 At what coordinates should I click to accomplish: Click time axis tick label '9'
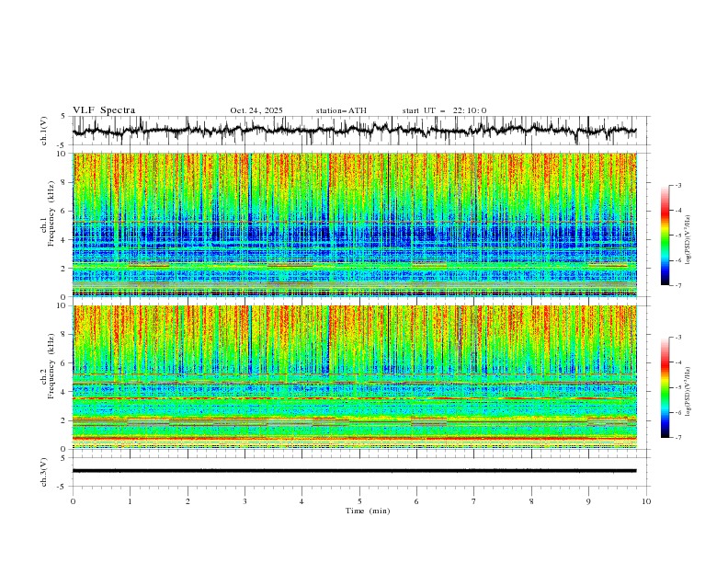click(x=588, y=501)
